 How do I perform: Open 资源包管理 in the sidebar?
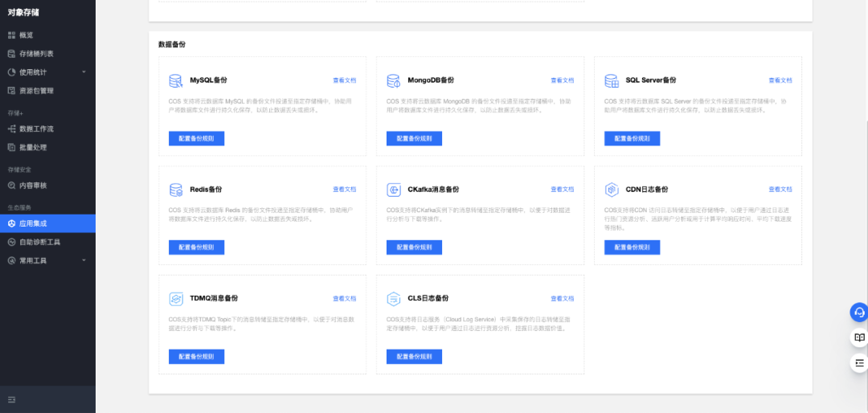click(47, 91)
